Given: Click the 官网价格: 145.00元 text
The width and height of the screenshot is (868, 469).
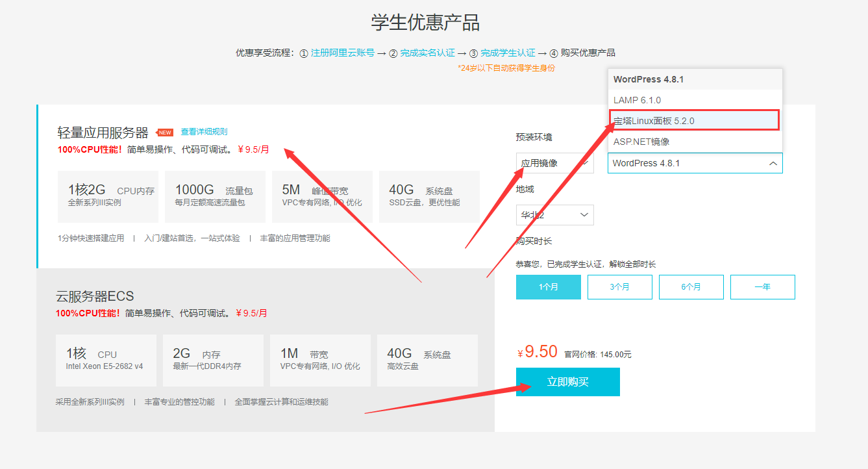Looking at the screenshot, I should point(598,355).
